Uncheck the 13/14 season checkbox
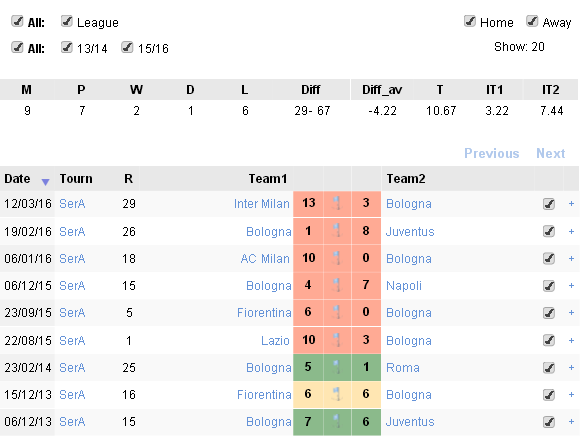Viewport: 580px width, 436px height. click(x=67, y=47)
